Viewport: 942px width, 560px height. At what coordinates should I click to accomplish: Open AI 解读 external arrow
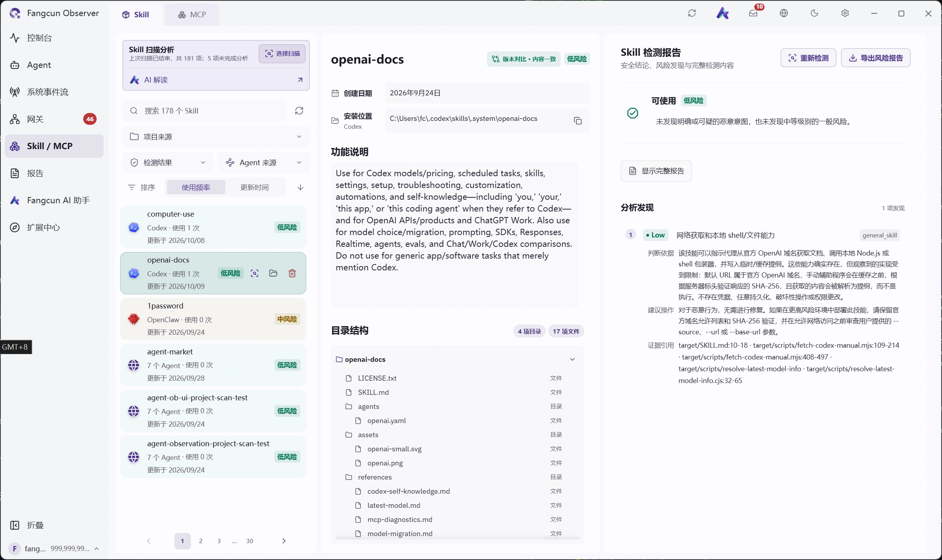tap(300, 80)
